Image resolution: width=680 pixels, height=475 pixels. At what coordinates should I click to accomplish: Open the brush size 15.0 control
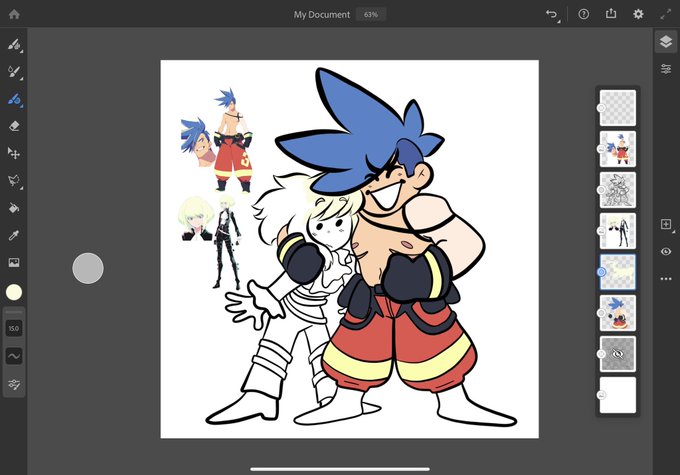pyautogui.click(x=14, y=328)
